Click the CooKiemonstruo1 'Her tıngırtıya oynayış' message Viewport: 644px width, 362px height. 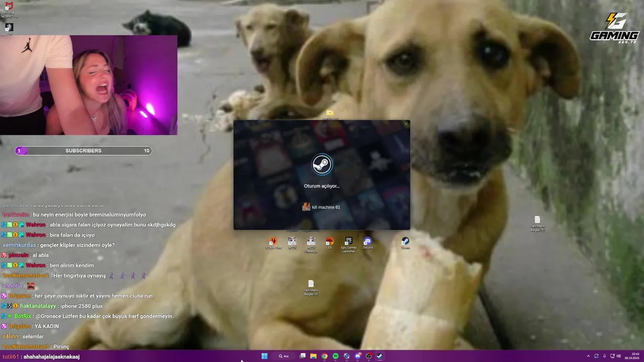tap(74, 276)
